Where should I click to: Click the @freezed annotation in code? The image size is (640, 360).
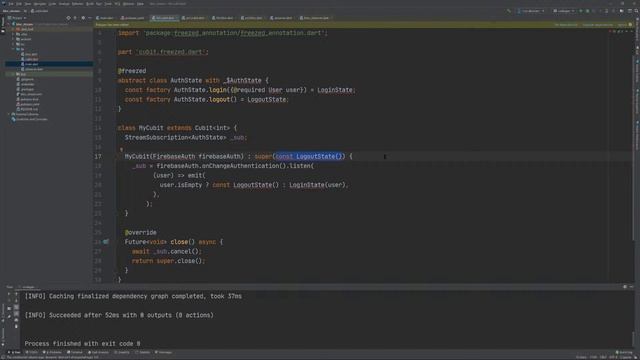click(x=132, y=71)
